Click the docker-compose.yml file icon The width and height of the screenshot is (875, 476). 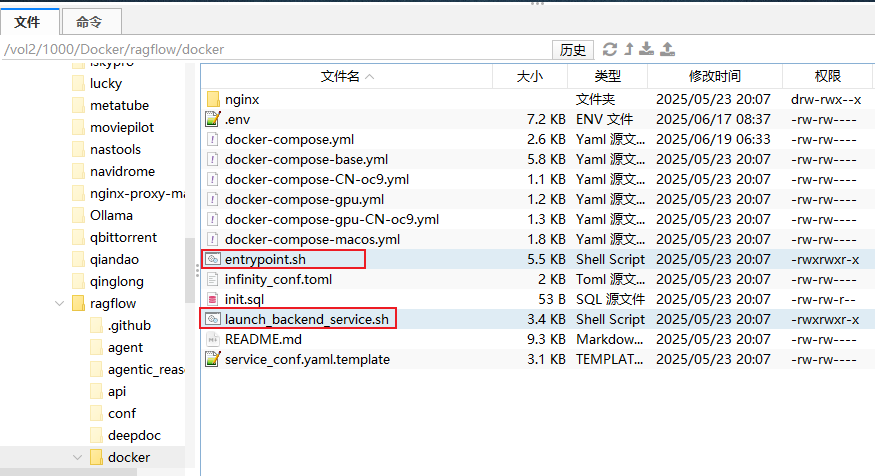point(212,139)
